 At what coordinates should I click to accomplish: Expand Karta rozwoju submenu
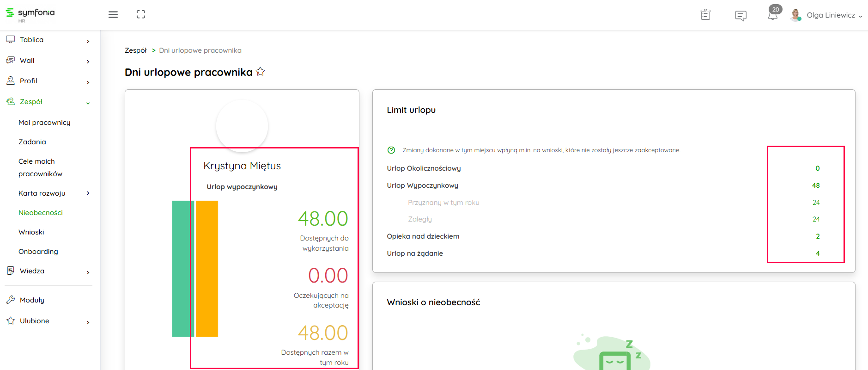coord(88,193)
